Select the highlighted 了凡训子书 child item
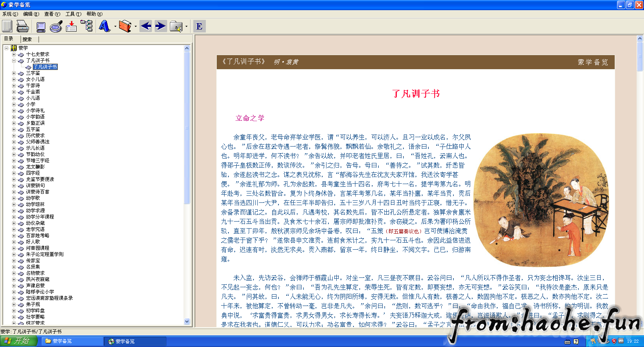Image resolution: width=644 pixels, height=347 pixels. pyautogui.click(x=45, y=67)
